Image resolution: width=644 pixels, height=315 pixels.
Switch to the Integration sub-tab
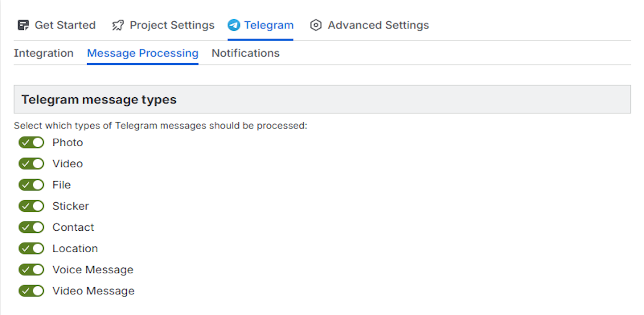[x=44, y=53]
